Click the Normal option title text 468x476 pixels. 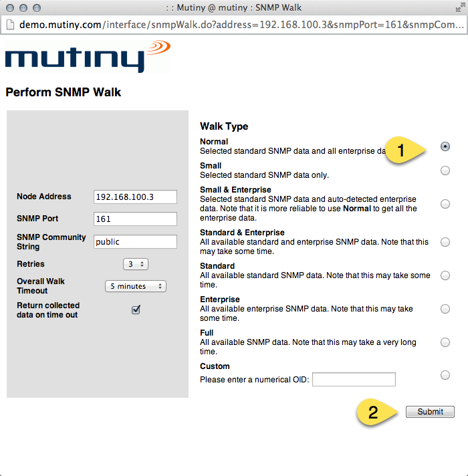pos(214,142)
